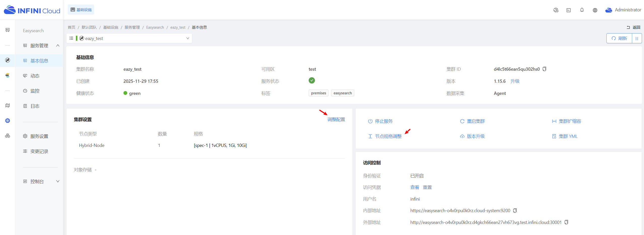Image resolution: width=644 pixels, height=235 pixels.
Task: Click 版本升级 action
Action: pos(472,136)
